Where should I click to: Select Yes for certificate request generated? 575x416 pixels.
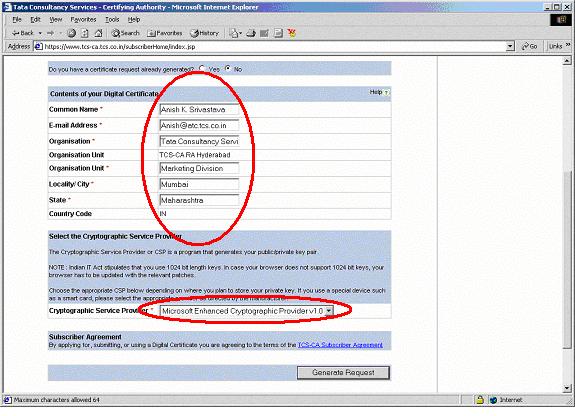(x=202, y=68)
